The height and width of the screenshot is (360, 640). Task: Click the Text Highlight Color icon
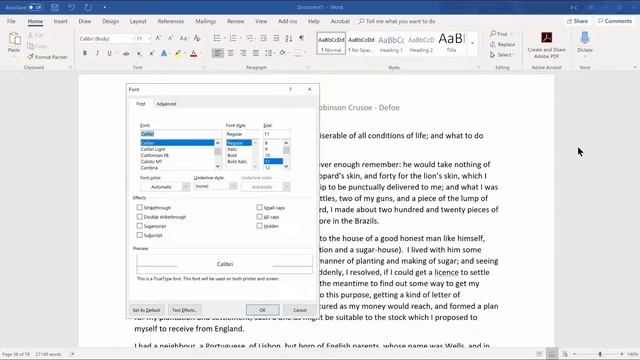coord(178,53)
